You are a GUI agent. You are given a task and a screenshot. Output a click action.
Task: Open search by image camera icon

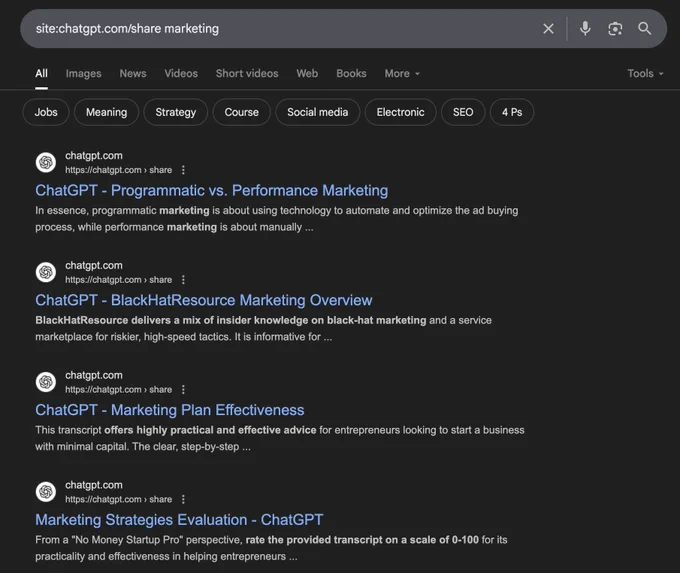tap(615, 29)
